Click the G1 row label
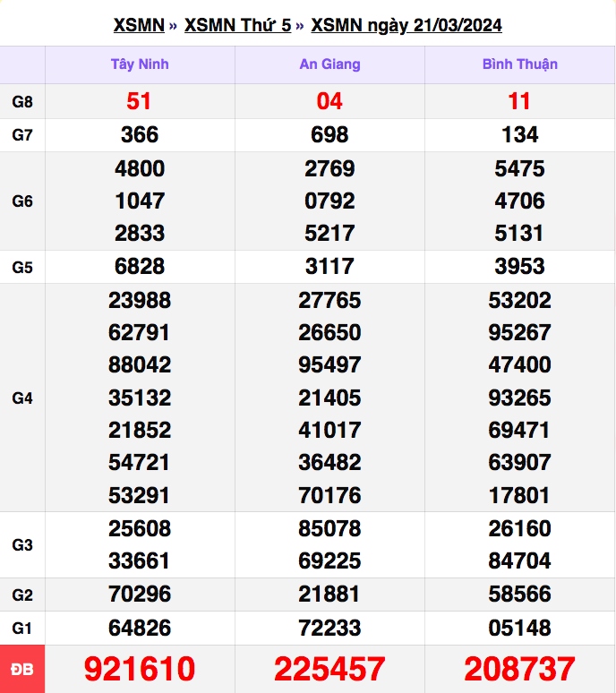616x693 pixels. [22, 628]
